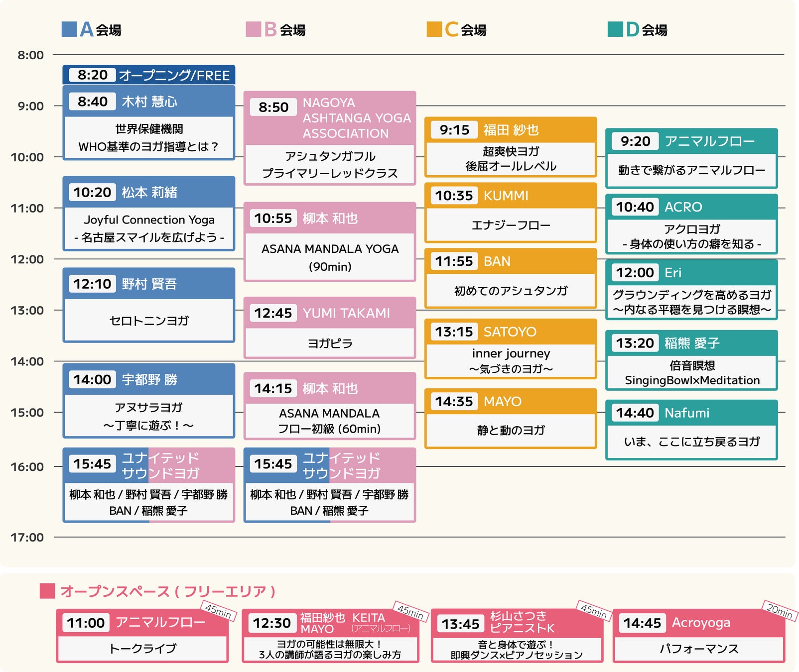Click the 15:00 time axis label
This screenshot has height=672, width=799.
pos(27,413)
